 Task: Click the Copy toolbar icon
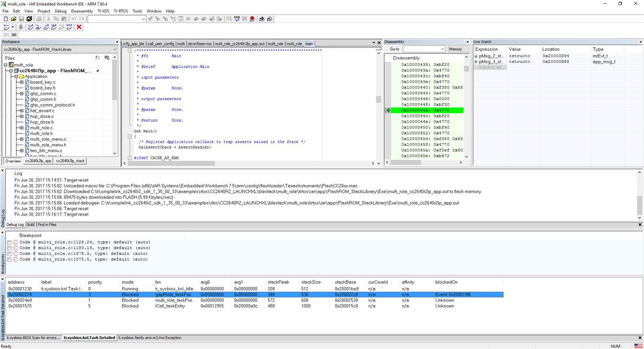56,18
